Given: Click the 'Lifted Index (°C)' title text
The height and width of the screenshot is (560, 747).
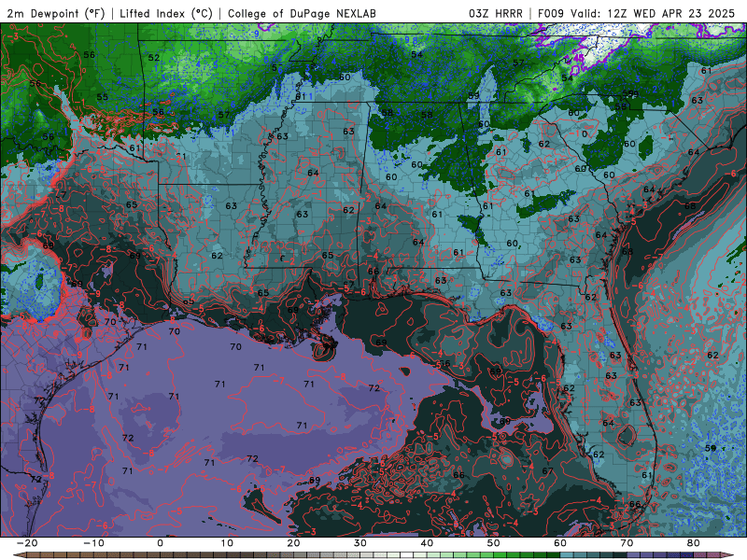Looking at the screenshot, I should (166, 13).
